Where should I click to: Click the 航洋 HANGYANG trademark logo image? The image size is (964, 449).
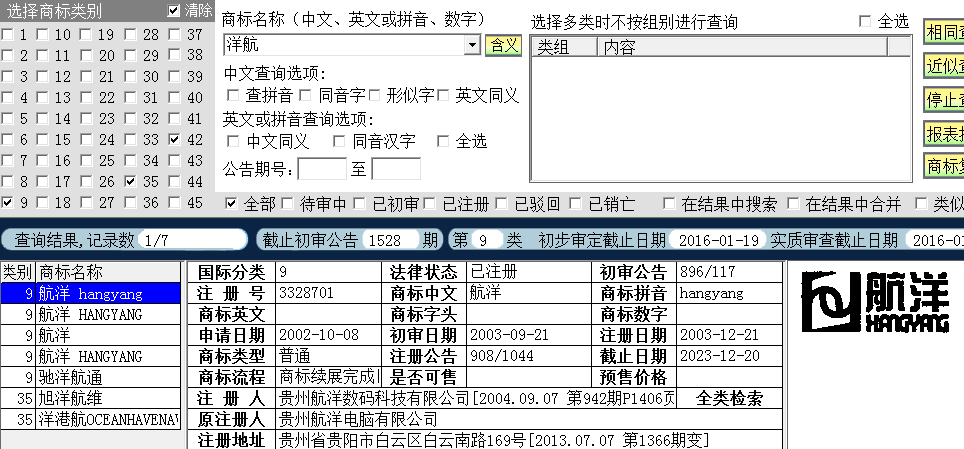(x=875, y=301)
